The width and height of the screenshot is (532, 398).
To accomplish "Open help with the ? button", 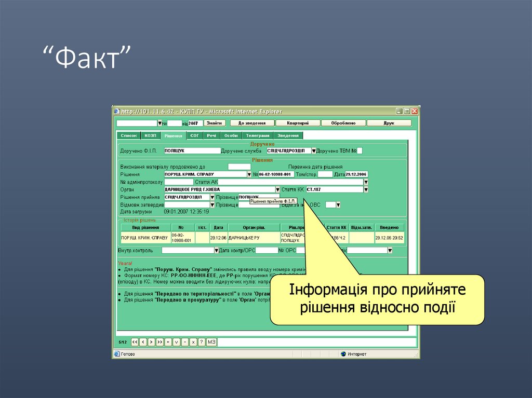I will tap(202, 342).
